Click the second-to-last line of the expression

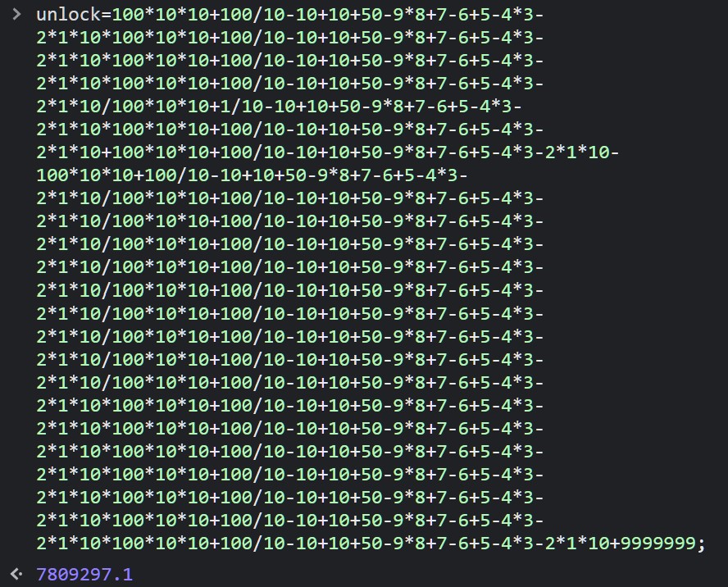pos(290,520)
